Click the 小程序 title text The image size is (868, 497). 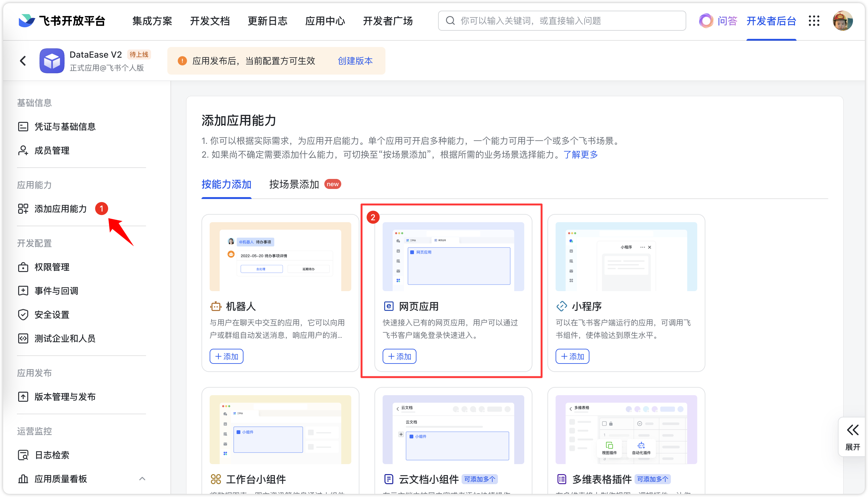(587, 306)
